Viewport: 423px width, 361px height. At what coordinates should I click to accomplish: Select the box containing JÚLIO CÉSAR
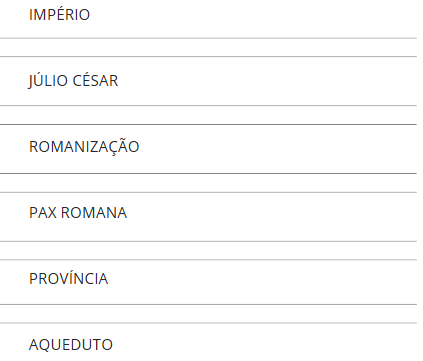pyautogui.click(x=208, y=81)
